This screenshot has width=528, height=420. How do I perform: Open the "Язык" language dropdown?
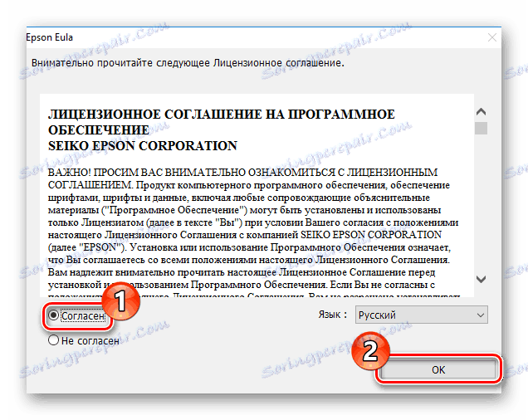click(x=421, y=315)
